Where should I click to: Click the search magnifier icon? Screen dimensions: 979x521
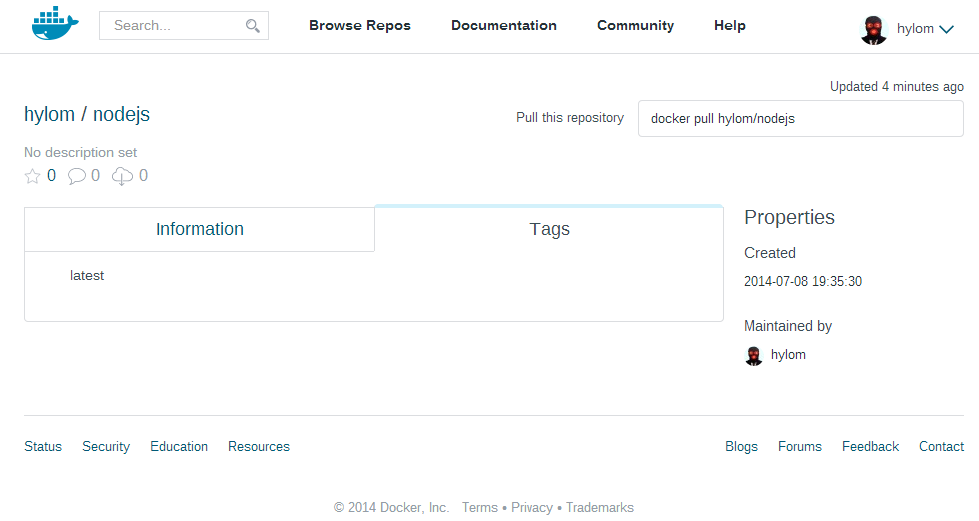pos(253,26)
